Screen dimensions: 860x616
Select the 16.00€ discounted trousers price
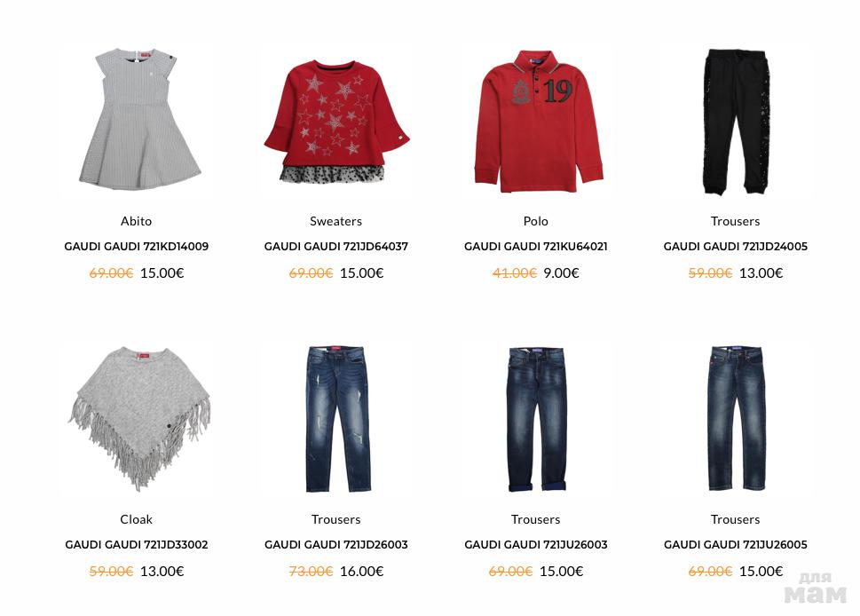point(361,571)
